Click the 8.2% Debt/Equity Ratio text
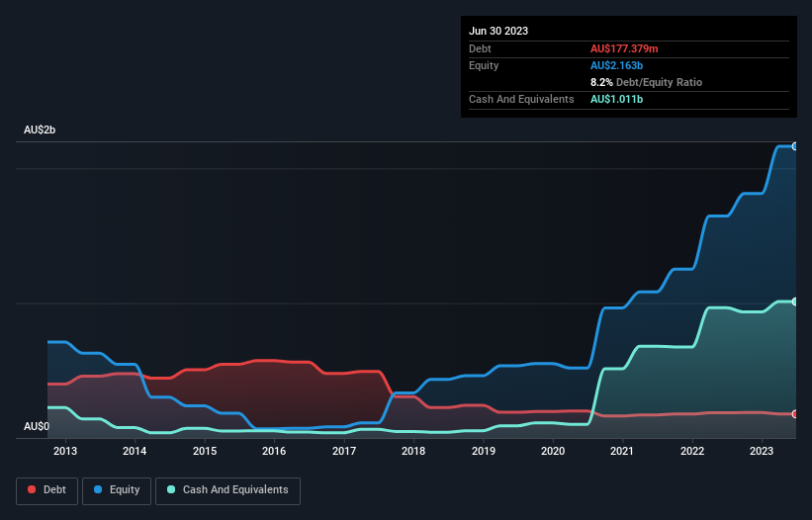 pyautogui.click(x=646, y=82)
